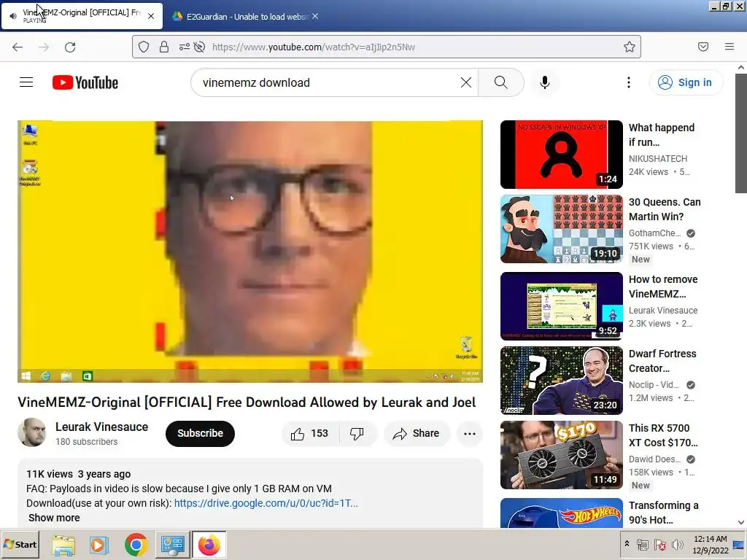
Task: Open the GothamChe... channel name
Action: pos(654,233)
